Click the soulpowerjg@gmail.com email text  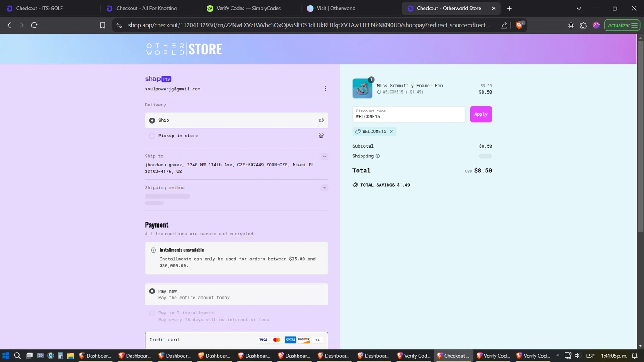(173, 89)
